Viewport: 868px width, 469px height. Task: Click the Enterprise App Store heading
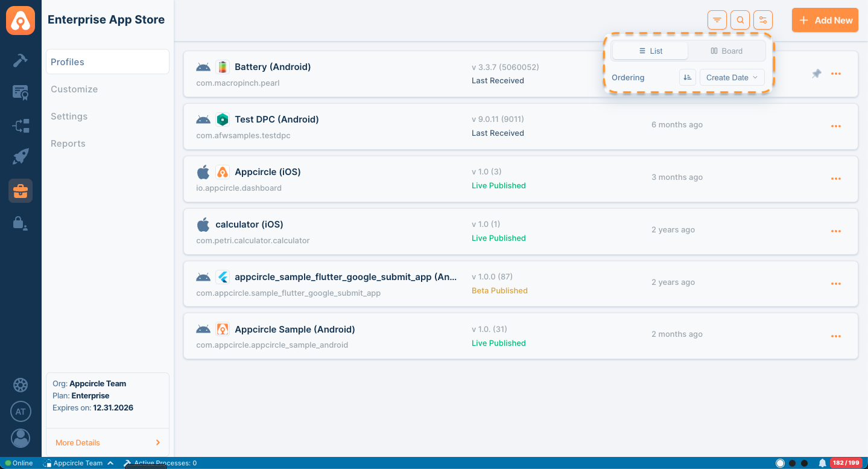106,19
